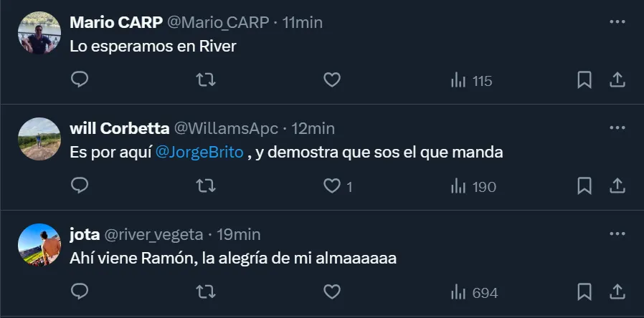View analytics showing 115 views
Screen dimensions: 644x318
tap(471, 81)
